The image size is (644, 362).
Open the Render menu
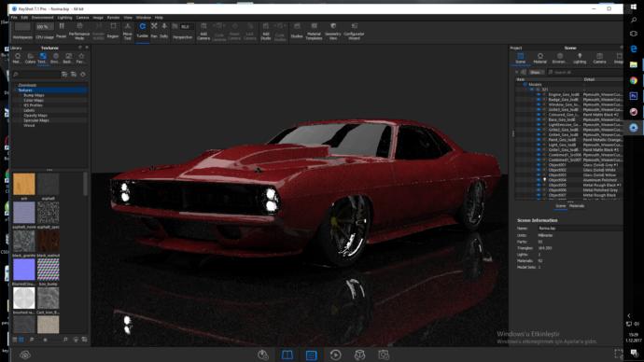click(x=113, y=18)
